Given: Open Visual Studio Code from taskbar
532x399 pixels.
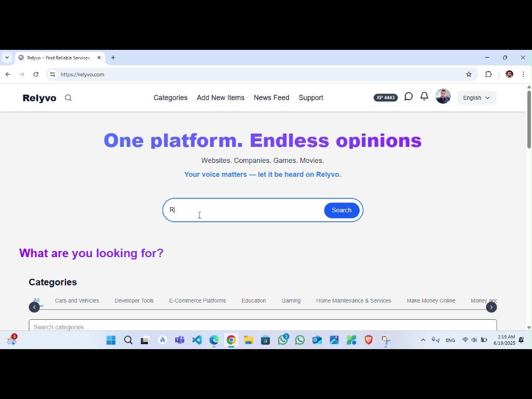Looking at the screenshot, I should click(x=197, y=340).
